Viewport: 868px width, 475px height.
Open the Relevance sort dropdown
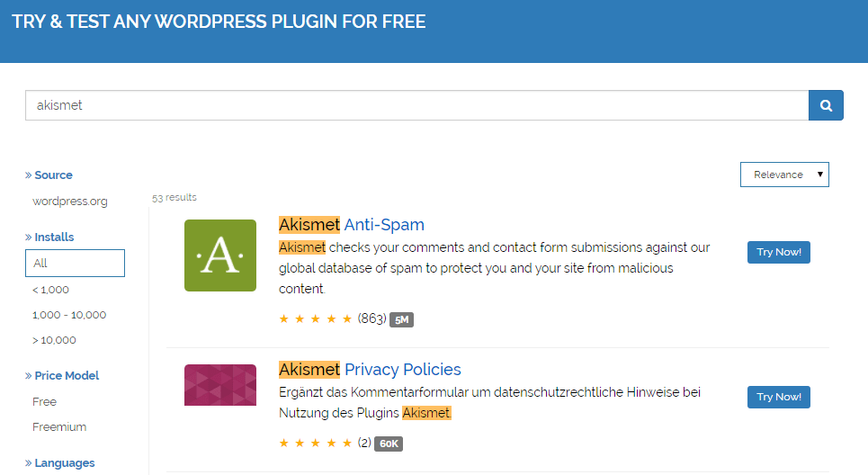coord(783,175)
